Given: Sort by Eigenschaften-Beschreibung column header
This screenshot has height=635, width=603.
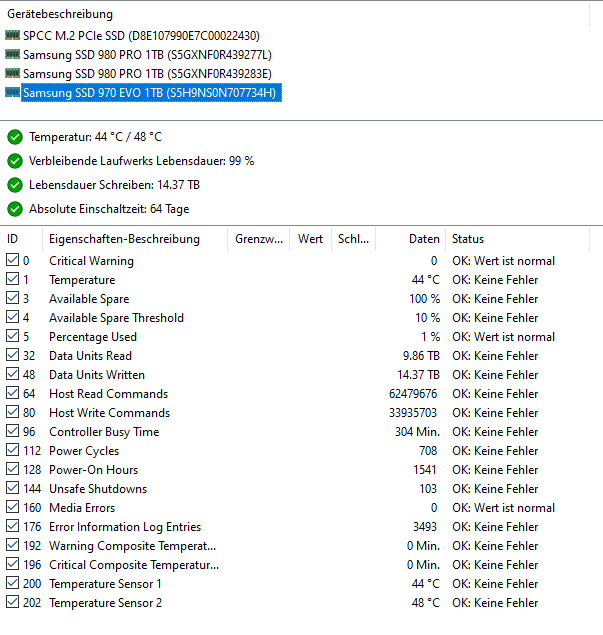Looking at the screenshot, I should (135, 239).
